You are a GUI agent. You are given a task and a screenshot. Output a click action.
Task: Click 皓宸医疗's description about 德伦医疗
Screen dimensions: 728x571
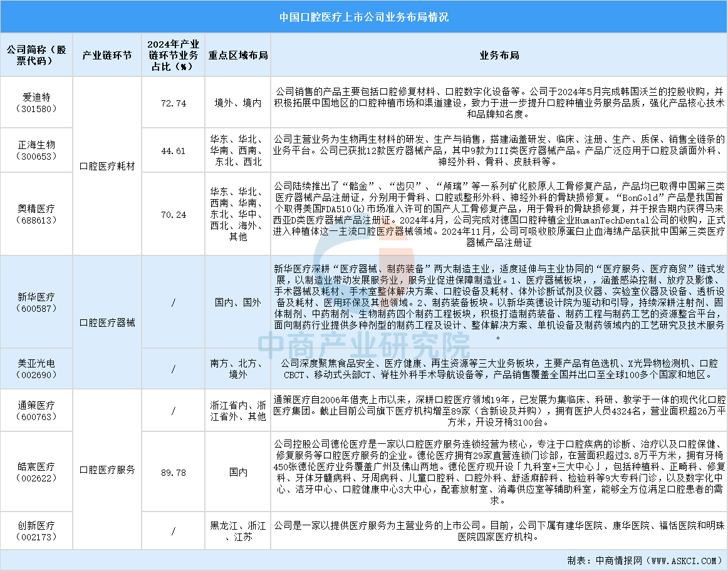(x=499, y=471)
